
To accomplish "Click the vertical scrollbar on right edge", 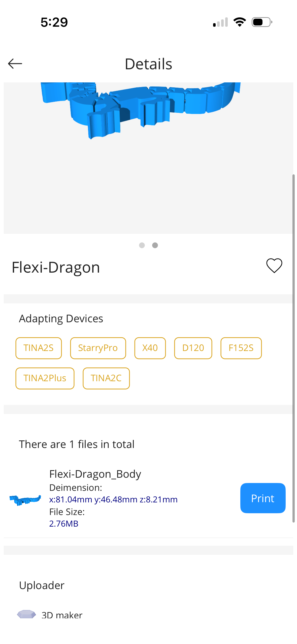I will click(293, 348).
